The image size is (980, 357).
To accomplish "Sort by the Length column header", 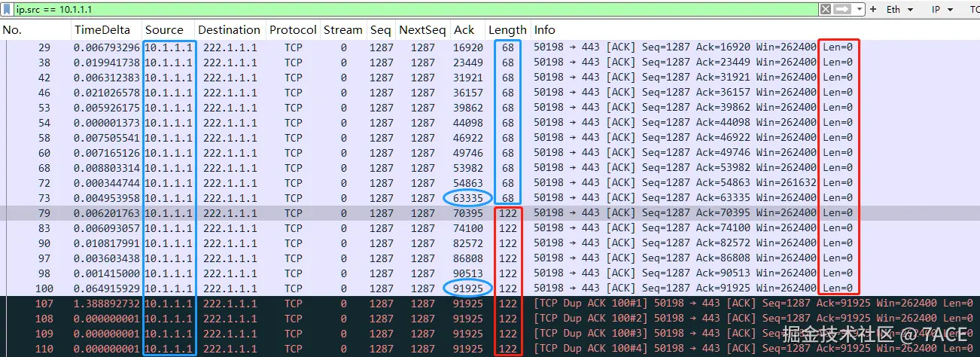I will click(507, 30).
